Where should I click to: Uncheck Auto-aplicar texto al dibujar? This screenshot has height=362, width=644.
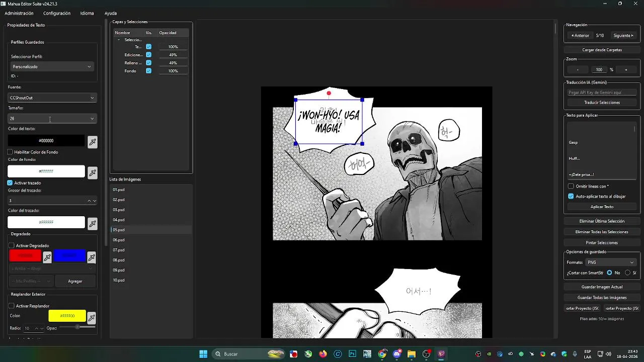[571, 196]
